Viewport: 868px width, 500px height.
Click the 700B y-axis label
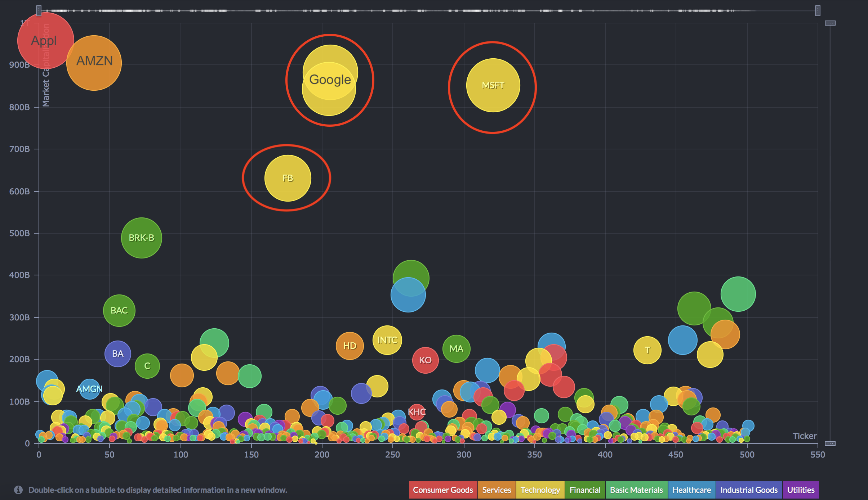(x=19, y=149)
